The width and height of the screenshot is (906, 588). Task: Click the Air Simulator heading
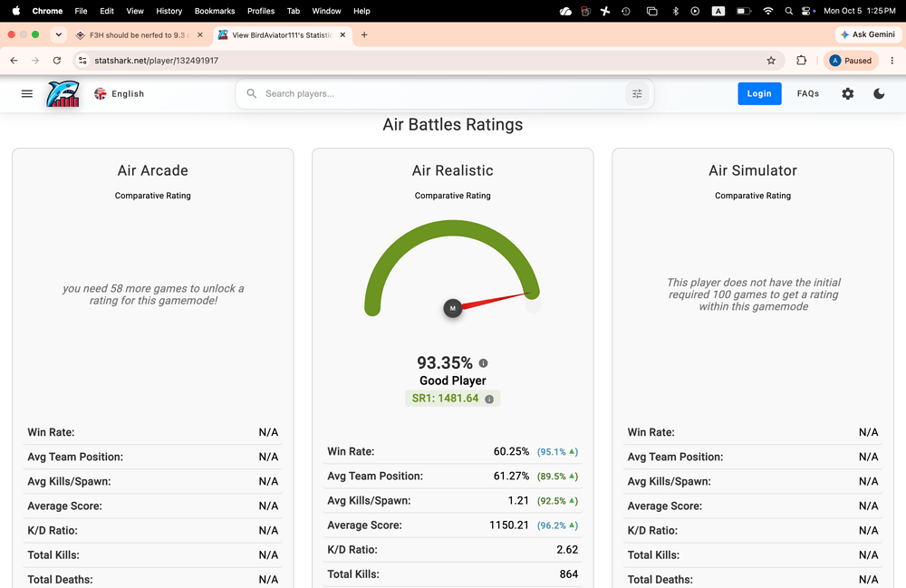753,170
